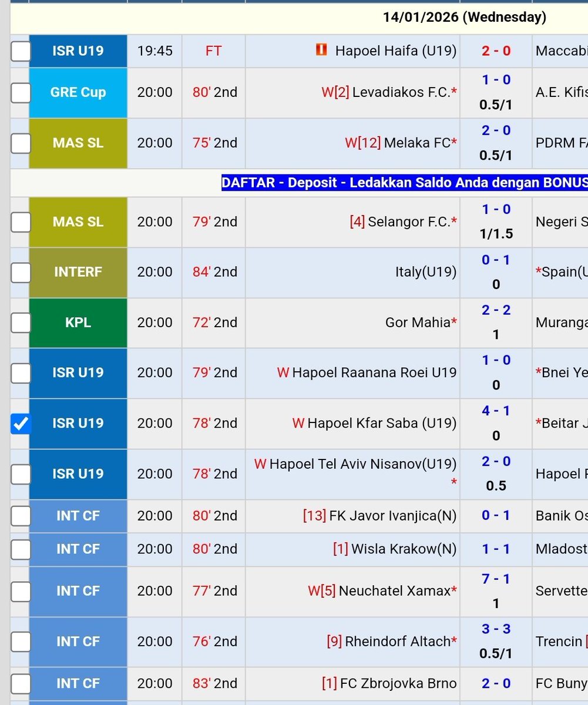588x705 pixels.
Task: Tick the Gor Mahia row checkbox
Action: coord(21,323)
